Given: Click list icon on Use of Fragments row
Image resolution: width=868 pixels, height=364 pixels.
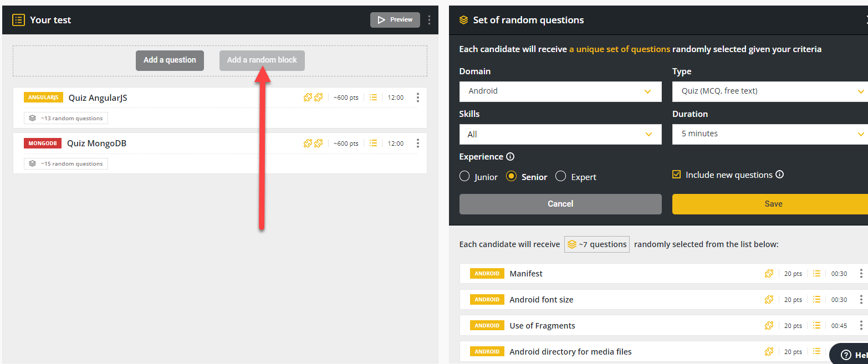Looking at the screenshot, I should (816, 326).
